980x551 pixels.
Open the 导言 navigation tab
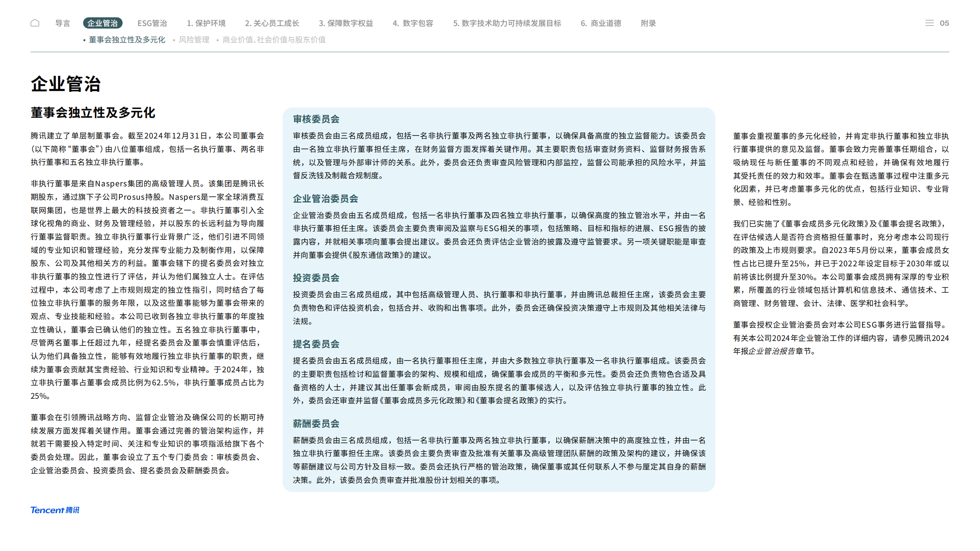(x=63, y=23)
